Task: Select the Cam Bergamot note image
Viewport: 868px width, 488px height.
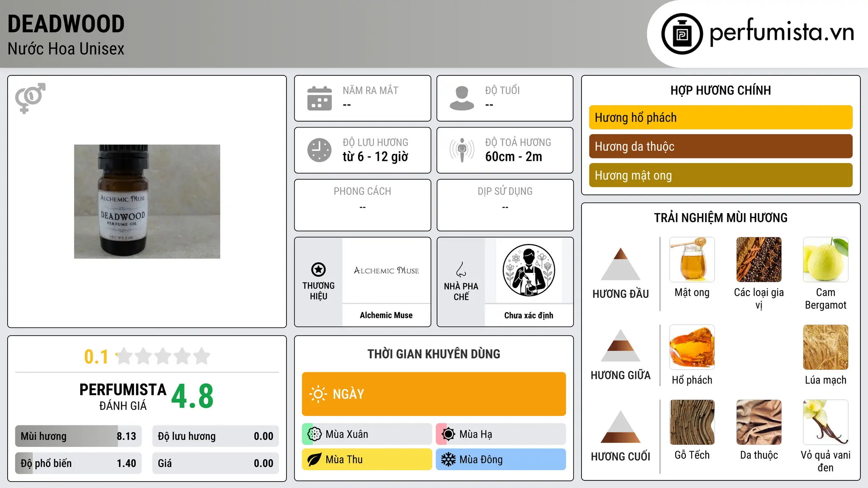Action: point(826,260)
